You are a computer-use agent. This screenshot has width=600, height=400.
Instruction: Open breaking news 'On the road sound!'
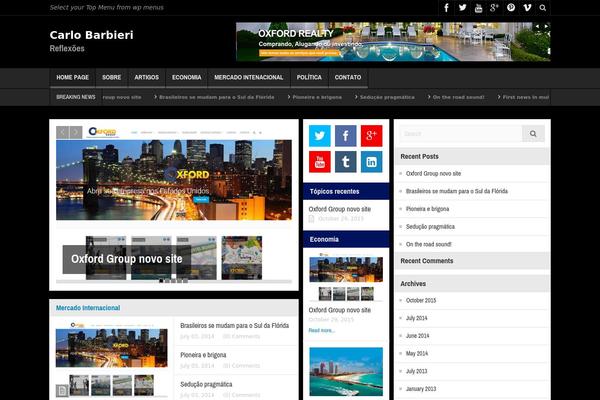[x=458, y=97]
